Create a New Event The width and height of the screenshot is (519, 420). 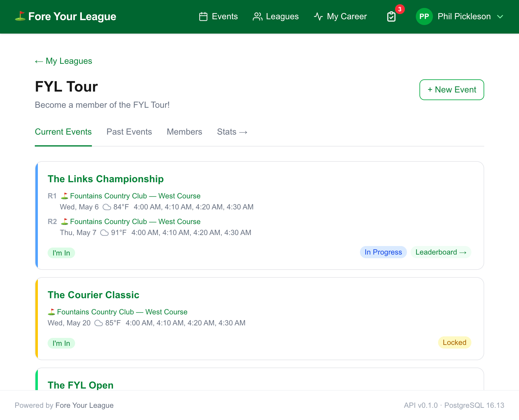(x=452, y=90)
